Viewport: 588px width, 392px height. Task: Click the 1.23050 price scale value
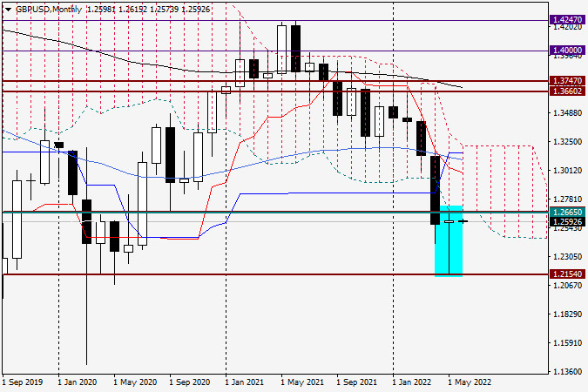568,257
